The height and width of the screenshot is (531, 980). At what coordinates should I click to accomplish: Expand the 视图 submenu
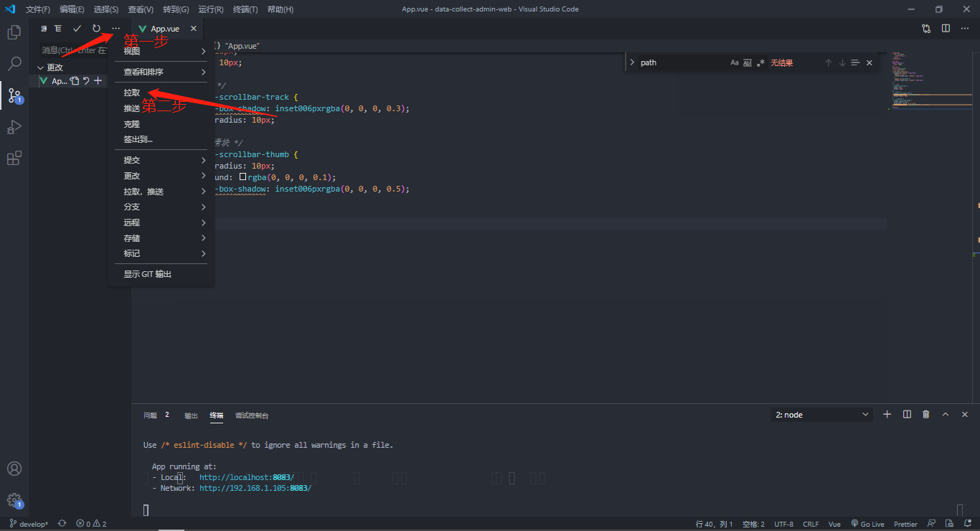[161, 51]
